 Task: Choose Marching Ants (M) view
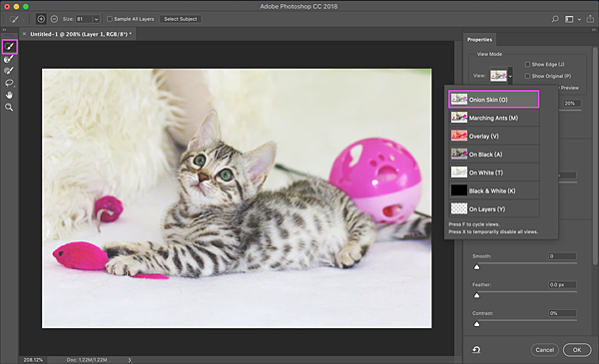[494, 118]
